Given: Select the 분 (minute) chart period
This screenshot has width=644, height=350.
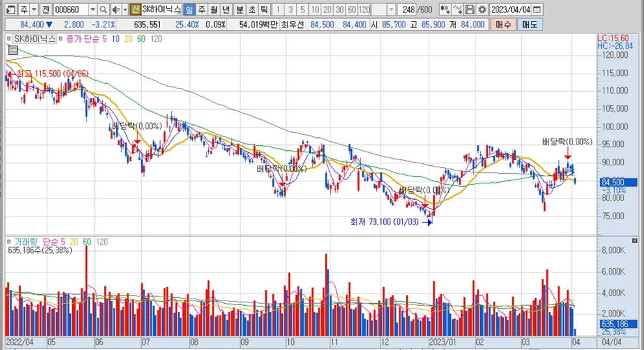Looking at the screenshot, I should 239,10.
